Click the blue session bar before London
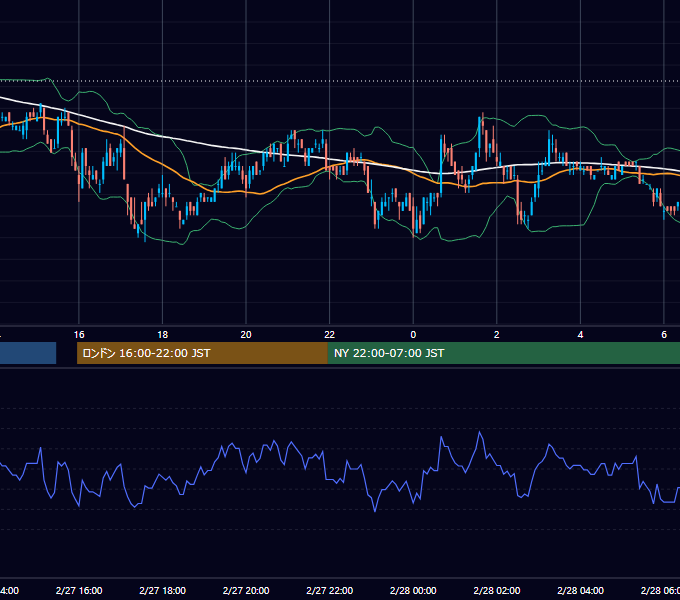Image resolution: width=680 pixels, height=600 pixels. point(28,353)
